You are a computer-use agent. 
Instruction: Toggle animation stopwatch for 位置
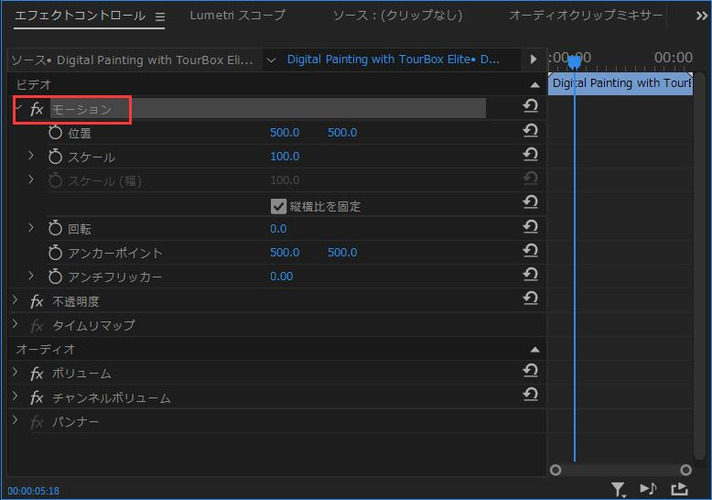point(55,133)
